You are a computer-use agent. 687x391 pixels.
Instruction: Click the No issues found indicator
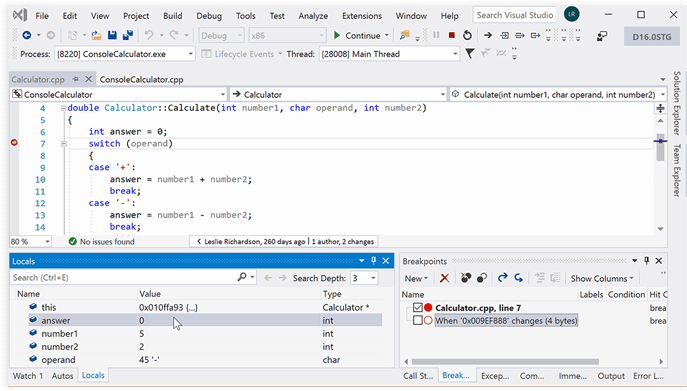(102, 242)
